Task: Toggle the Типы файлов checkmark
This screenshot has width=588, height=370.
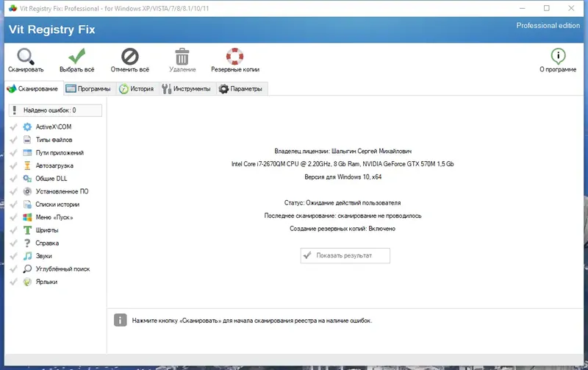Action: click(13, 140)
